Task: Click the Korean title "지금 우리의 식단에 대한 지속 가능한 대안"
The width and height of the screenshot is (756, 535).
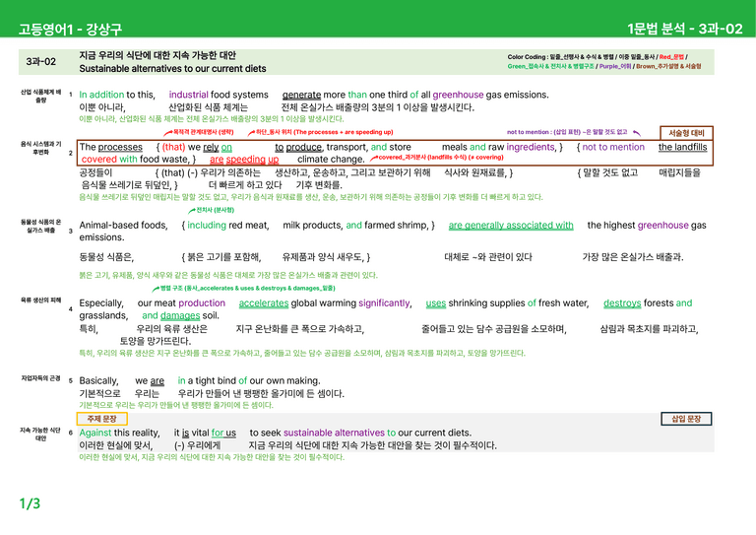Action: 157,55
